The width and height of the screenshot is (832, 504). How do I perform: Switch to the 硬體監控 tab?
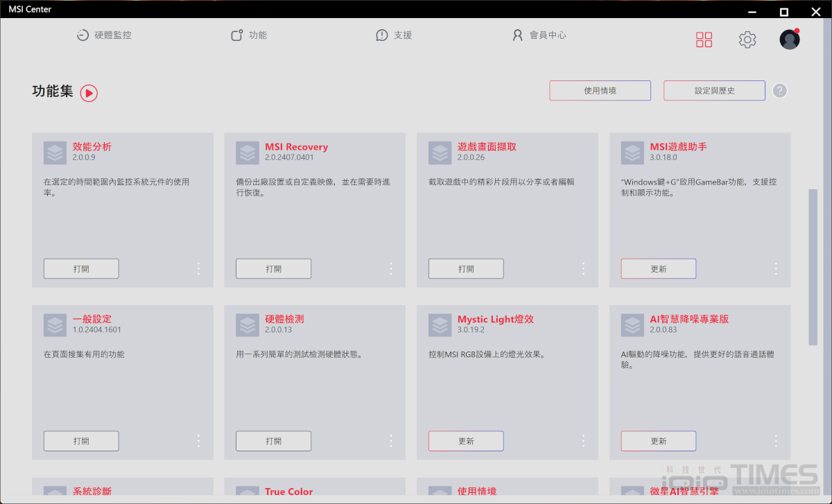104,35
